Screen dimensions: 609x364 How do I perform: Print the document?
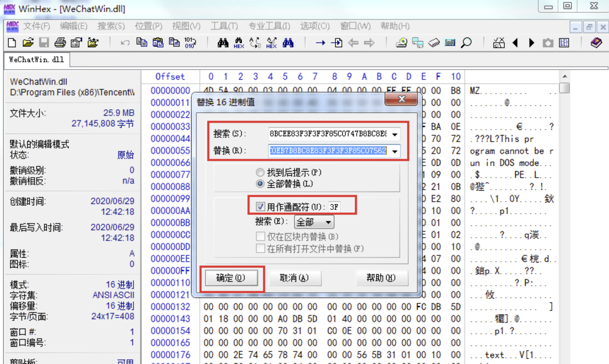coord(60,42)
